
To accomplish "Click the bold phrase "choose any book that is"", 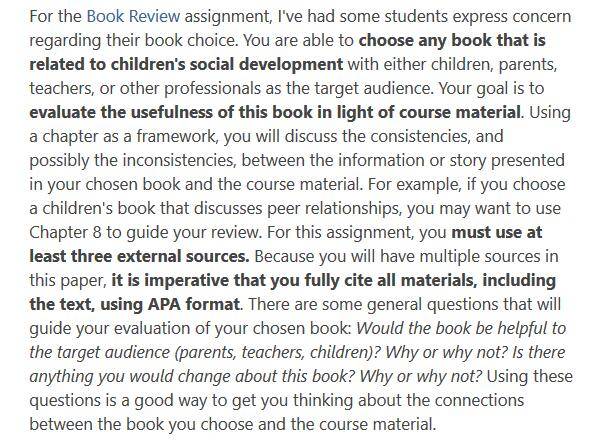I will tap(452, 41).
